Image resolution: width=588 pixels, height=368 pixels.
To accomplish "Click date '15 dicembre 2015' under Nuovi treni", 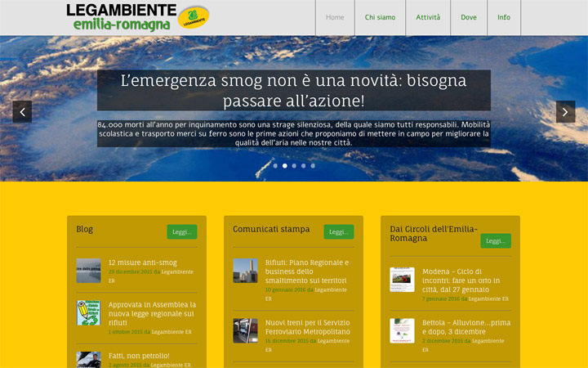I will pos(287,341).
